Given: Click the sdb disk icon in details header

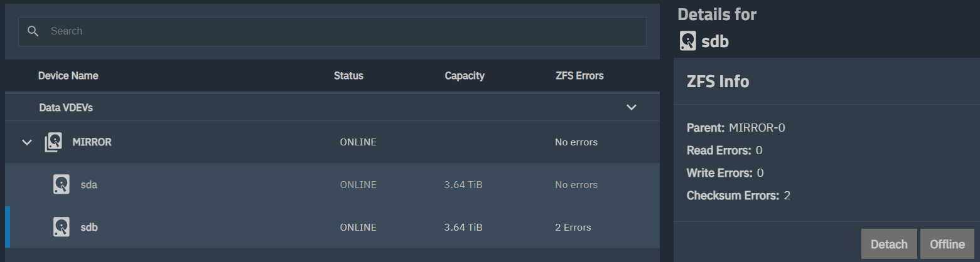Looking at the screenshot, I should (x=688, y=41).
